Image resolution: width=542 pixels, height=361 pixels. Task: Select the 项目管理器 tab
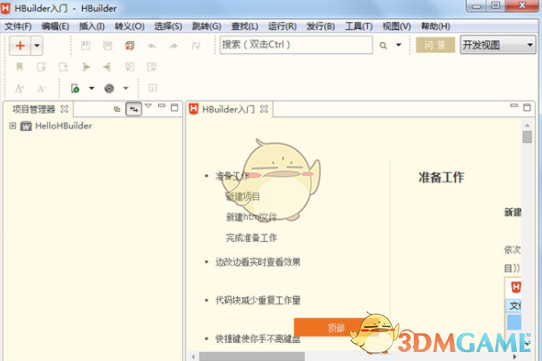pyautogui.click(x=34, y=110)
